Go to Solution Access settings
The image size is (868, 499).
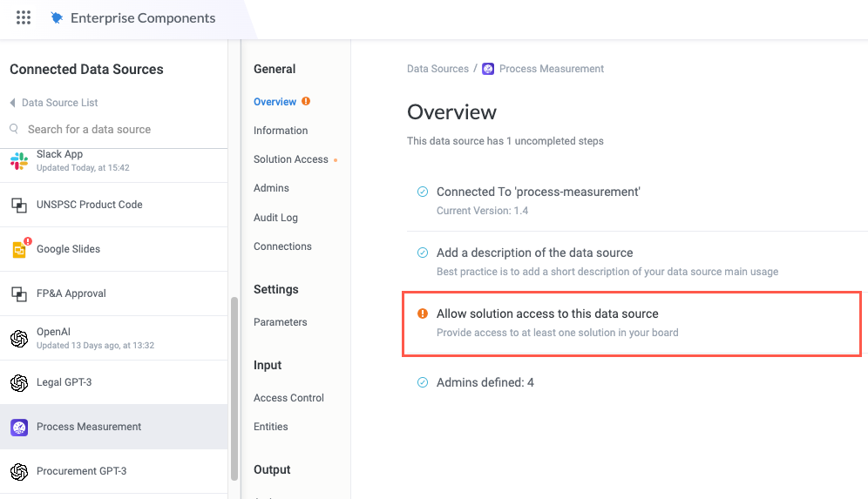point(290,159)
